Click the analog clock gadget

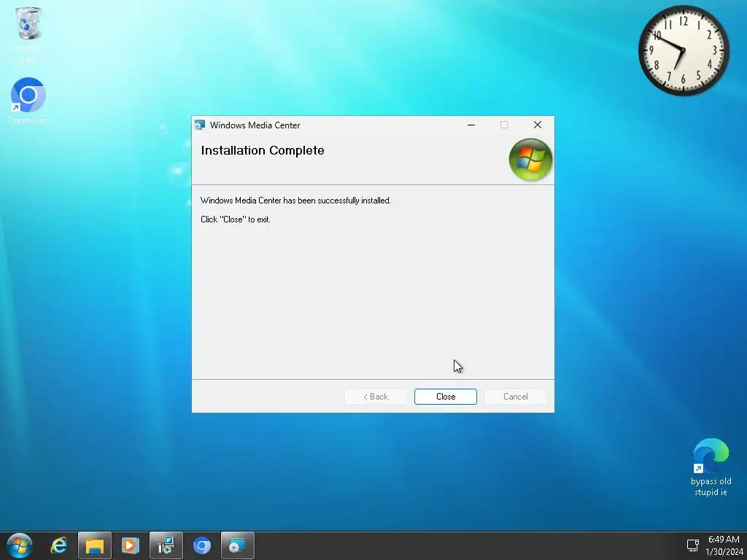click(x=684, y=50)
